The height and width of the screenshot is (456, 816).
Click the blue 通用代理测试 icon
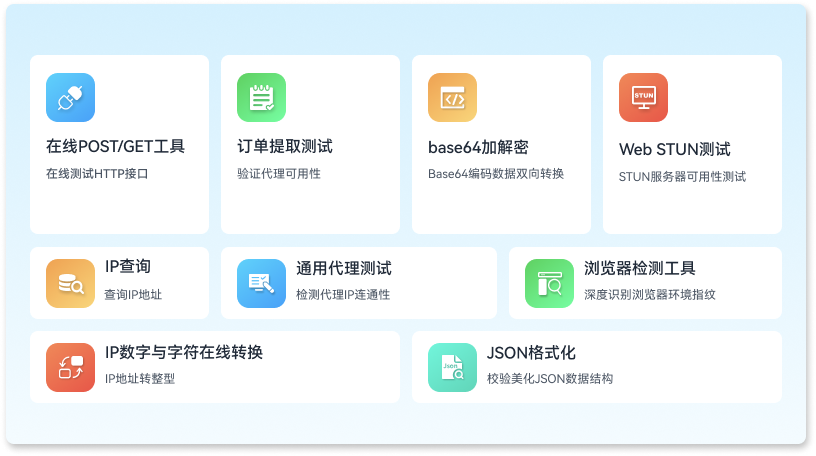coord(261,283)
